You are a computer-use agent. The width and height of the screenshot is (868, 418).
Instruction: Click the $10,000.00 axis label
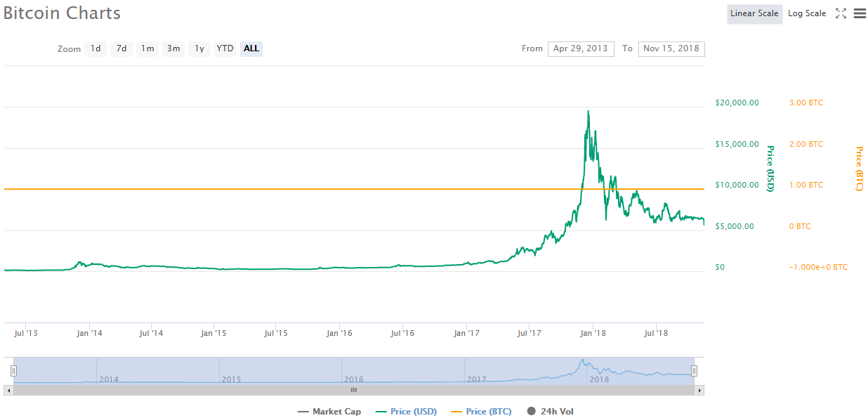737,185
